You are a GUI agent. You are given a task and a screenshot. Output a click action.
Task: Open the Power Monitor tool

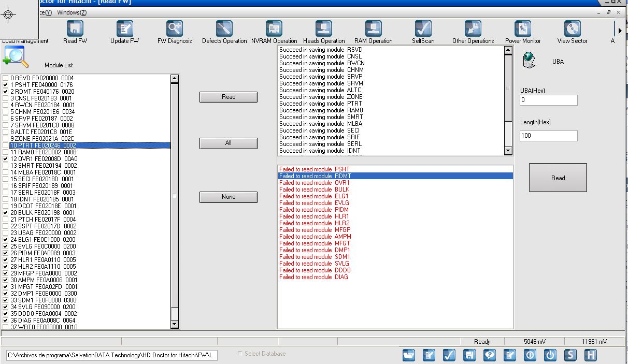(x=523, y=32)
